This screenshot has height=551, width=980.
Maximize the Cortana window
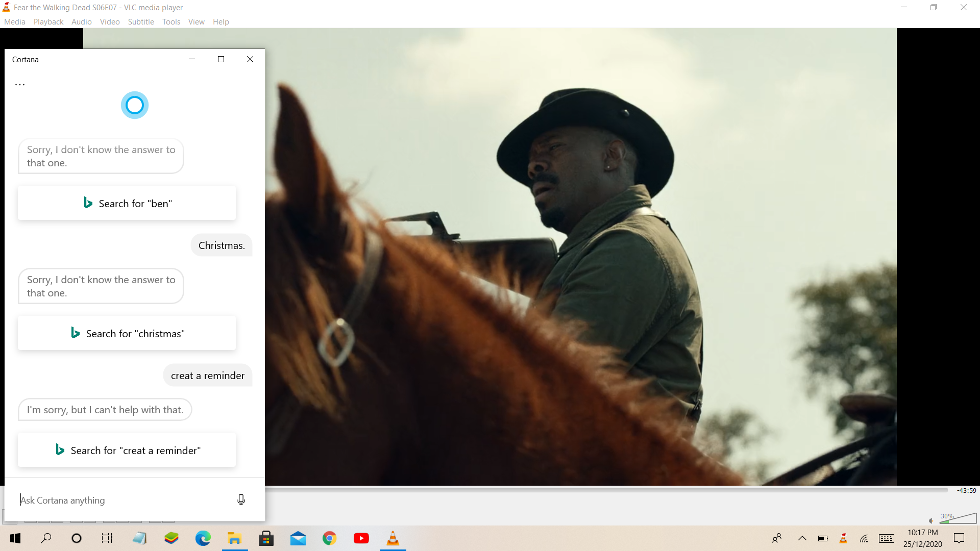click(x=221, y=59)
